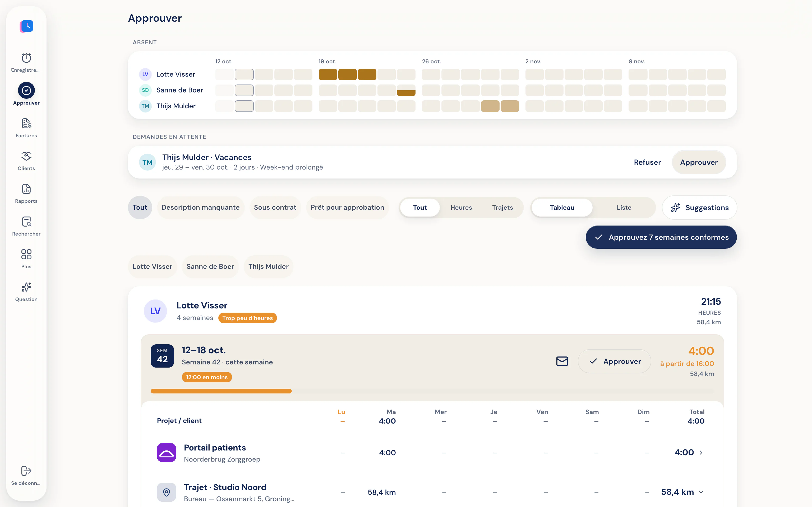Switch view toggle to Liste

point(624,208)
